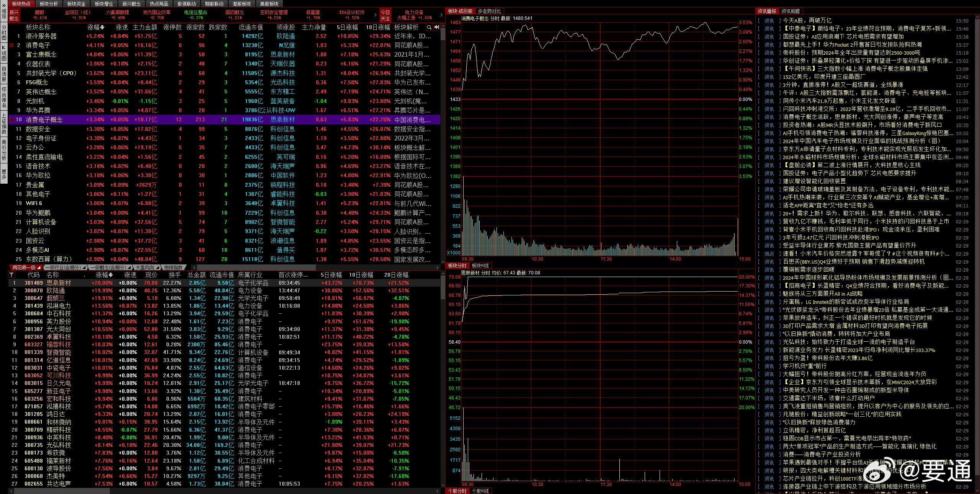Viewport: 980px width, 494px height.
Task: Switch chart view to 板块K线
Action: pyautogui.click(x=480, y=266)
